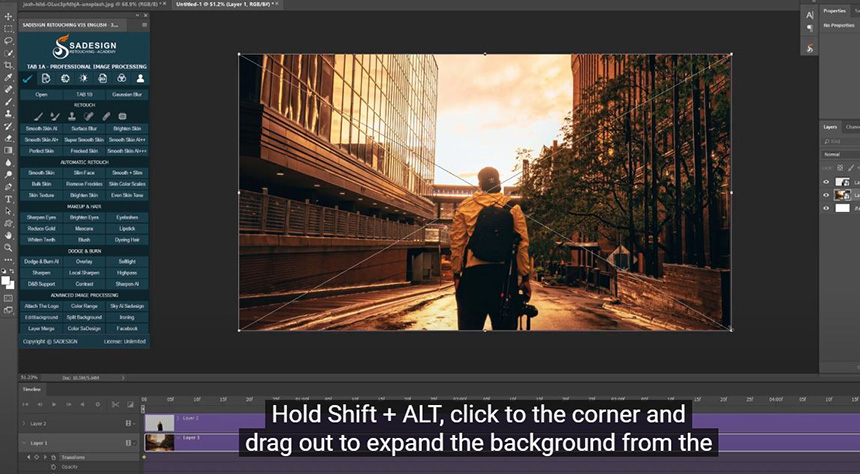The width and height of the screenshot is (860, 474).
Task: Select the Eyedropper tool
Action: [8, 77]
